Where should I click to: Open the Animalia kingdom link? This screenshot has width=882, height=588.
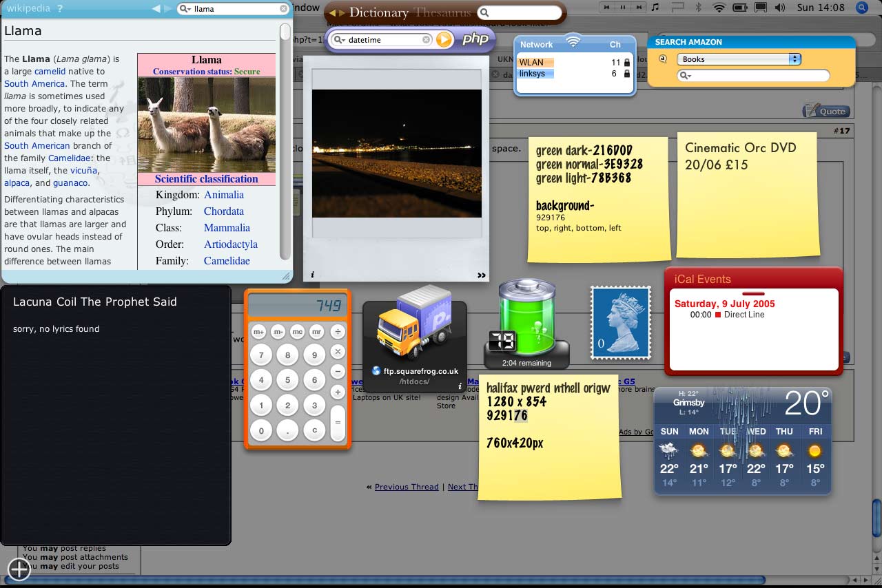tap(224, 195)
